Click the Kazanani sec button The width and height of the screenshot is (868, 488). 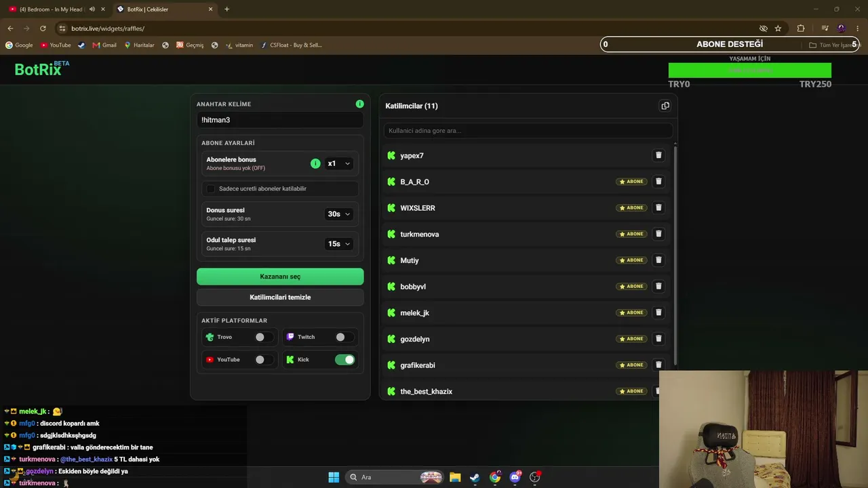coord(280,277)
